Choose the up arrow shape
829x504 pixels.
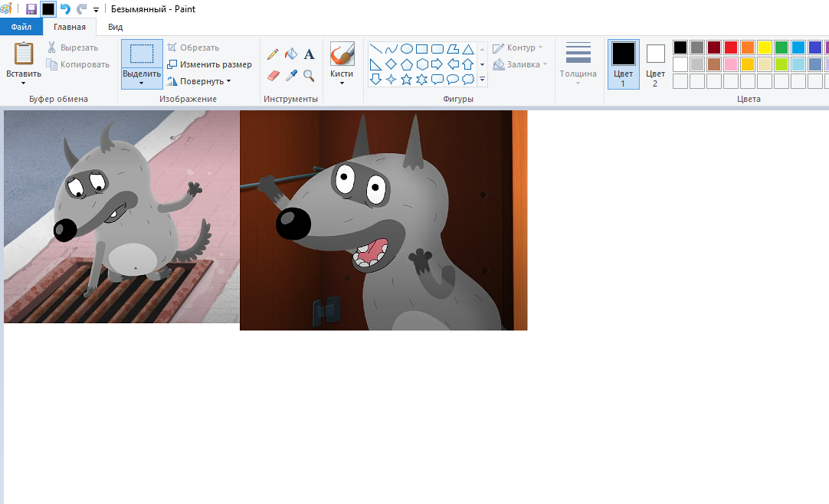pyautogui.click(x=468, y=64)
